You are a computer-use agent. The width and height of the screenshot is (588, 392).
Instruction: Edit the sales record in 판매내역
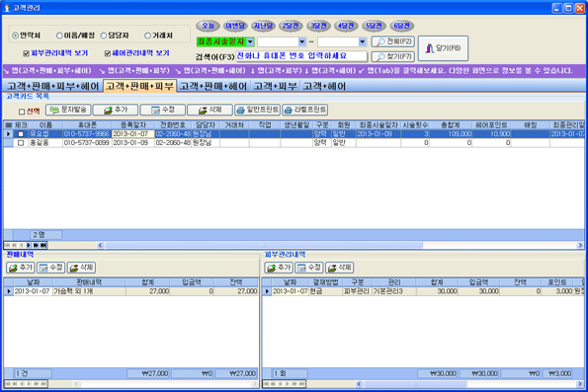pos(51,268)
